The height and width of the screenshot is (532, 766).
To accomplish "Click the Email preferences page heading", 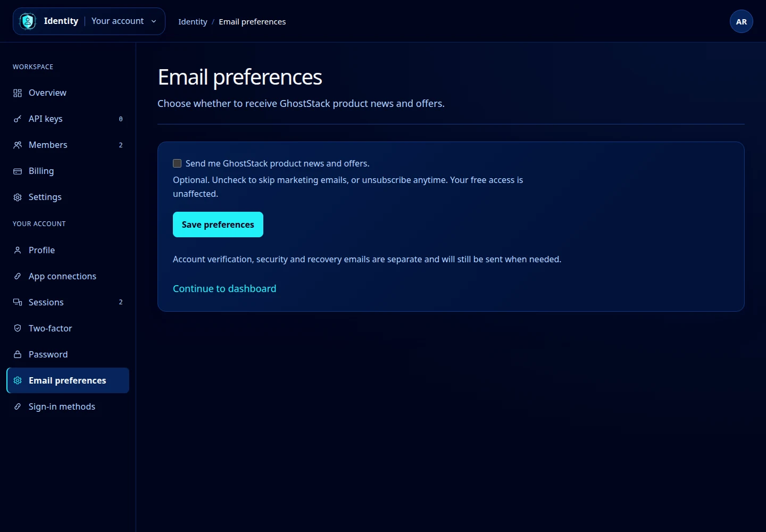I will click(x=240, y=77).
